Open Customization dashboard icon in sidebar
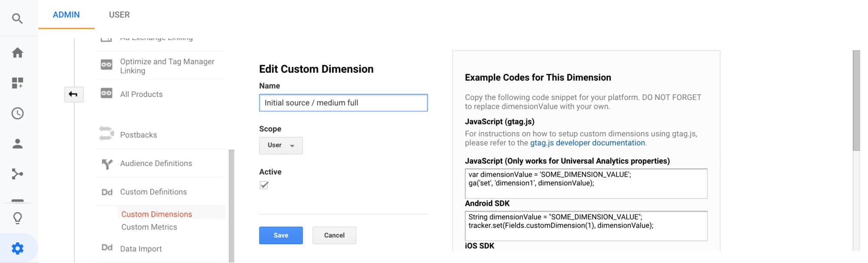 click(17, 83)
